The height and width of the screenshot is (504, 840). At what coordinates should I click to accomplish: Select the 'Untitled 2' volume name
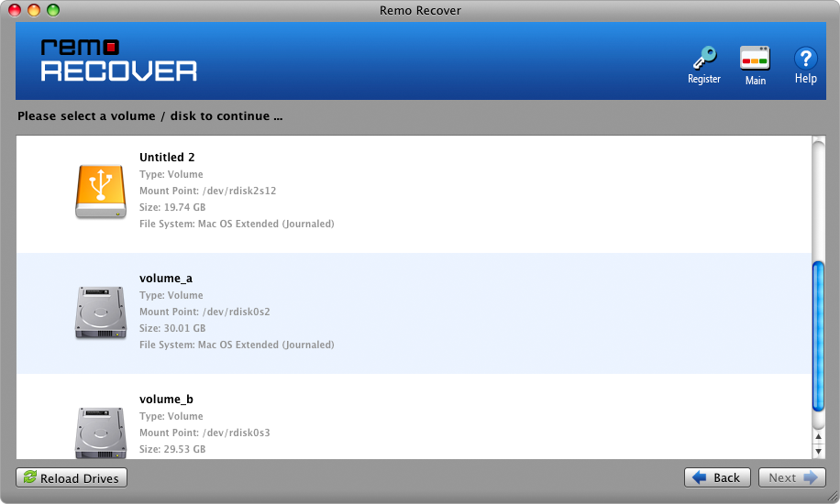point(167,158)
